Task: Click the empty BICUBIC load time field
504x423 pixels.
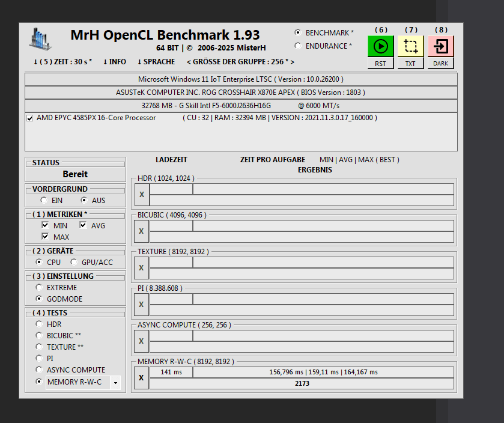Action: [171, 226]
